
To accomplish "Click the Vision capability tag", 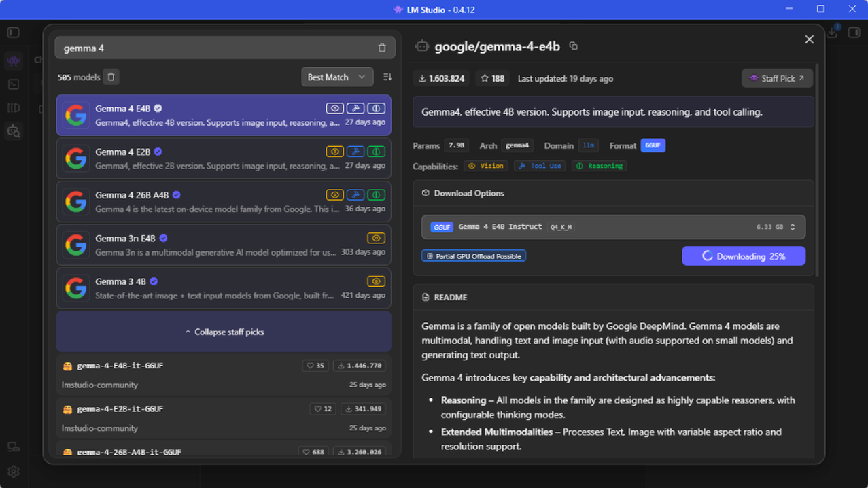I will [x=486, y=166].
